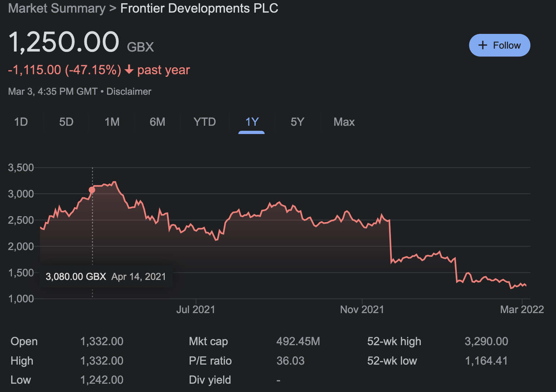Click the -1,115.00 (-47.15%) change text
Viewport: 556px width, 392px height.
65,70
